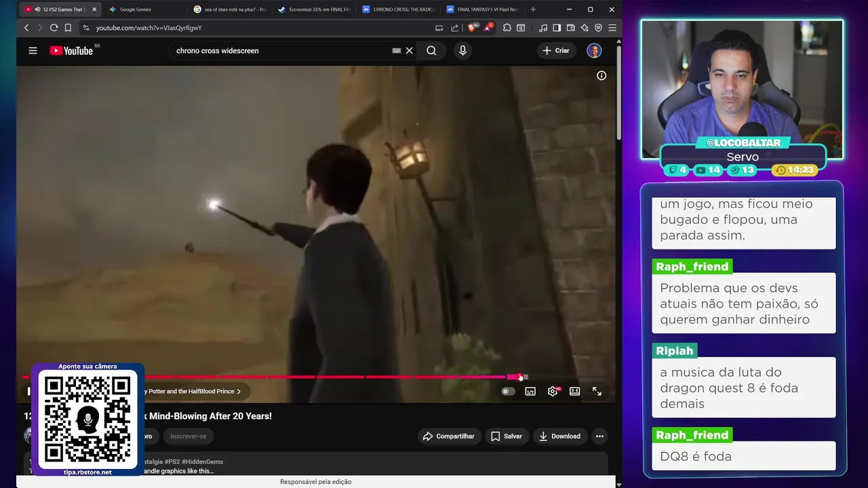868x488 pixels.
Task: Click the #HiddenGems hashtag link
Action: click(202, 462)
